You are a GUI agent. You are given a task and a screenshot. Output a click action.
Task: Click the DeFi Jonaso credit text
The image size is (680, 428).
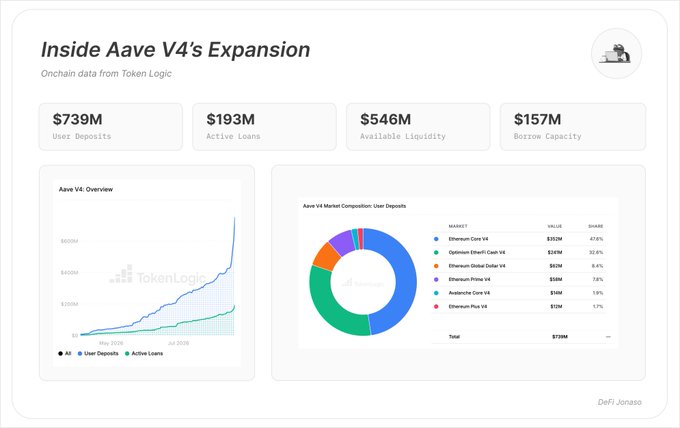click(x=620, y=402)
